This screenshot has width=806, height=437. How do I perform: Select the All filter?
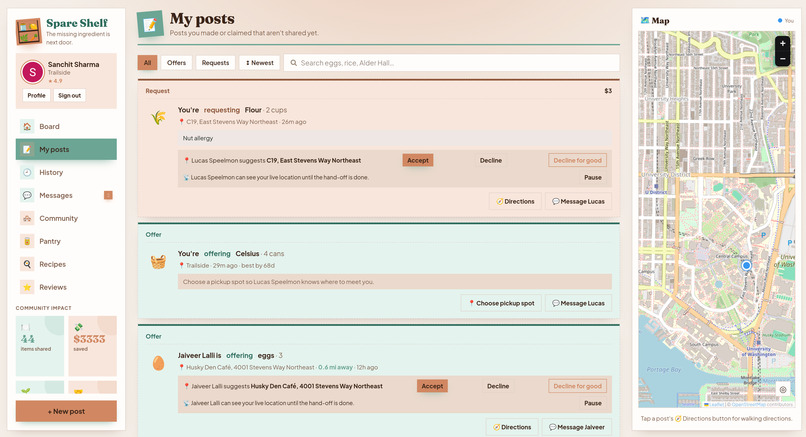[x=148, y=63]
